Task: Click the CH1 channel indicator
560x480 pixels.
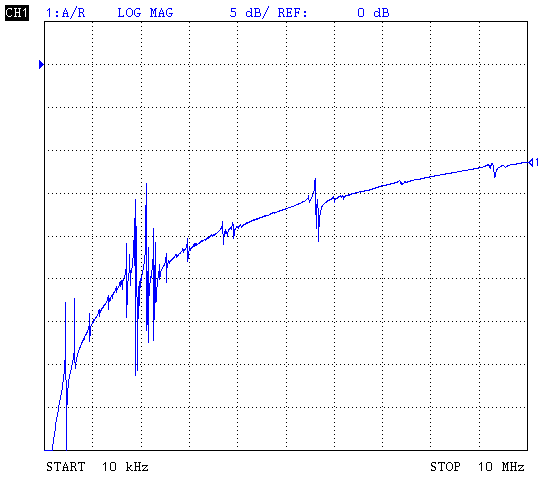Action: (x=17, y=13)
